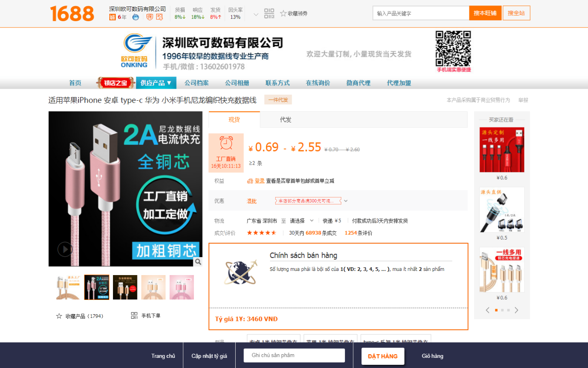Open the 公司档案 navigation tab
Image resolution: width=588 pixels, height=368 pixels.
(197, 83)
